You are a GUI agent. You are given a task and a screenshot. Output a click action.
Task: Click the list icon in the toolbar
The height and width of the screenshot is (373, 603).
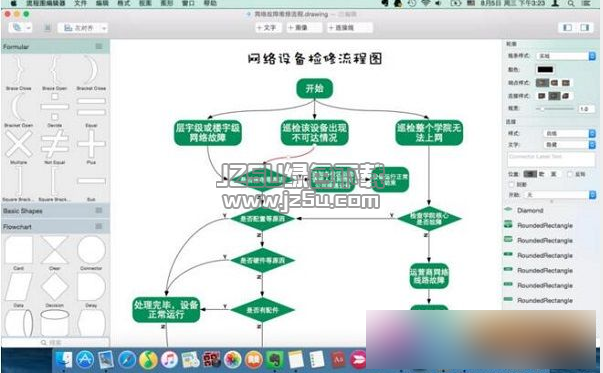click(x=48, y=28)
